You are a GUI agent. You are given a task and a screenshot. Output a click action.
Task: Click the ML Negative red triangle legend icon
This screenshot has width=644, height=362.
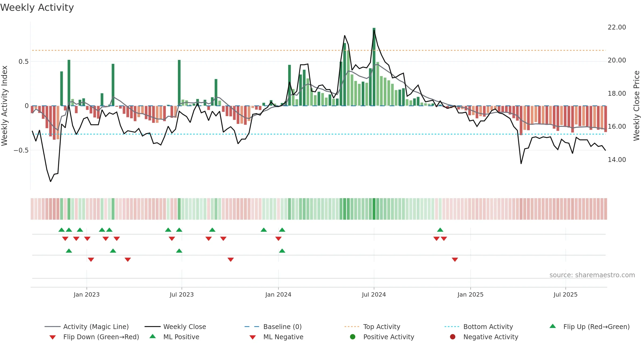click(253, 337)
